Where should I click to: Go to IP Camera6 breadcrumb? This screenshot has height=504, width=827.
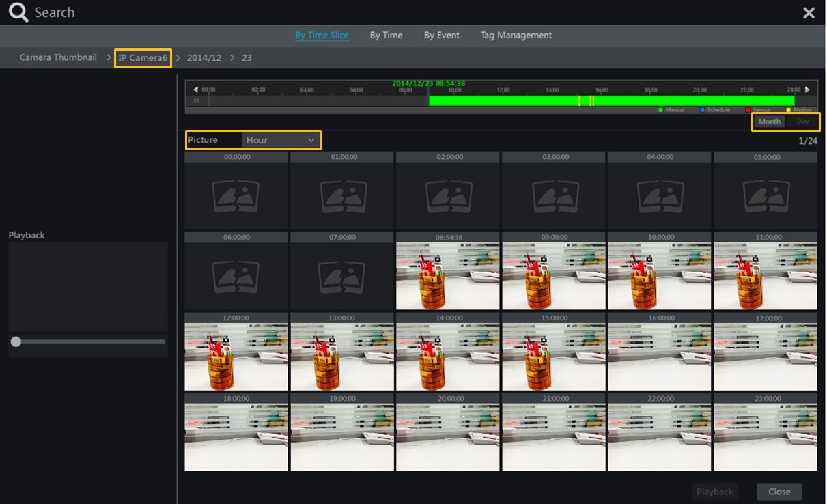pyautogui.click(x=143, y=58)
